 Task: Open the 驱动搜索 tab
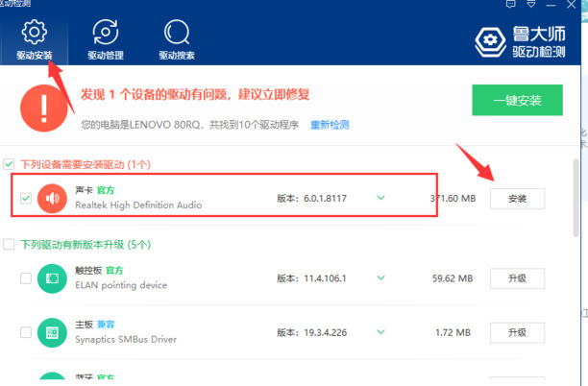point(177,39)
